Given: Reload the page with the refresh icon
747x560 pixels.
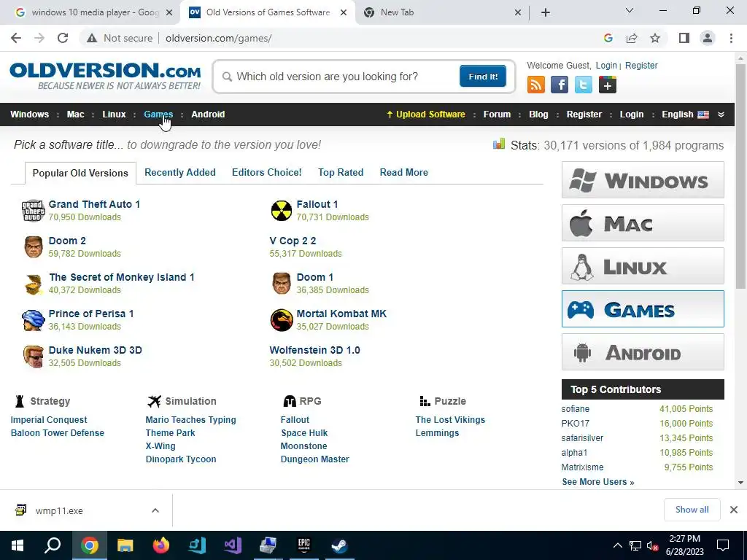Looking at the screenshot, I should (x=63, y=38).
